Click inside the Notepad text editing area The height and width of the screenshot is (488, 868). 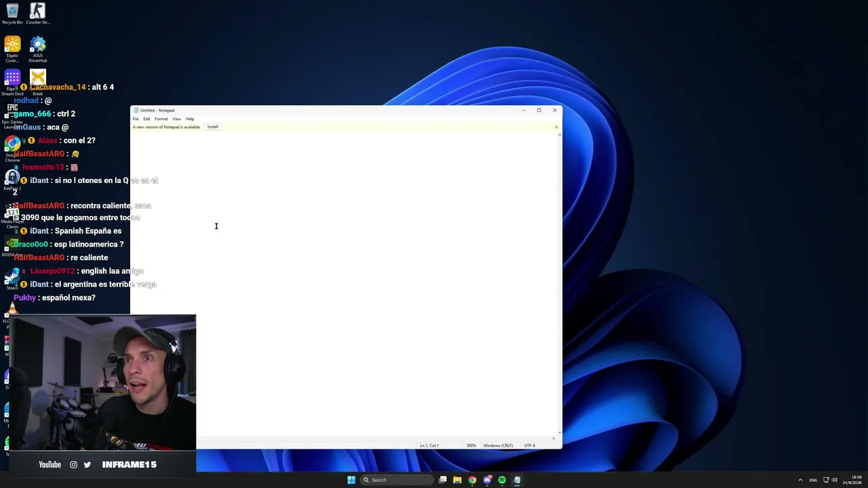343,285
